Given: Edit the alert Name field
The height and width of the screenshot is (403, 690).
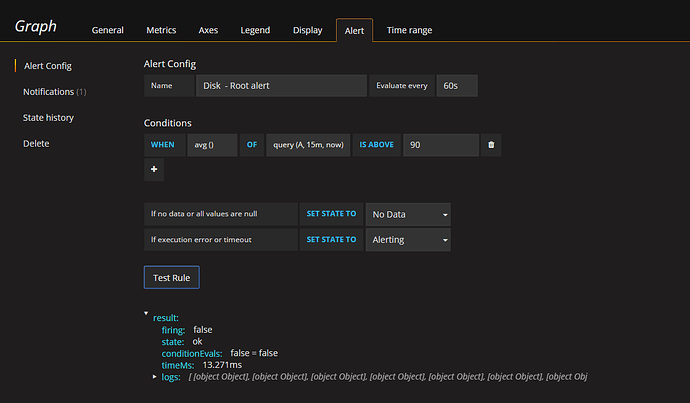Looking at the screenshot, I should [280, 86].
